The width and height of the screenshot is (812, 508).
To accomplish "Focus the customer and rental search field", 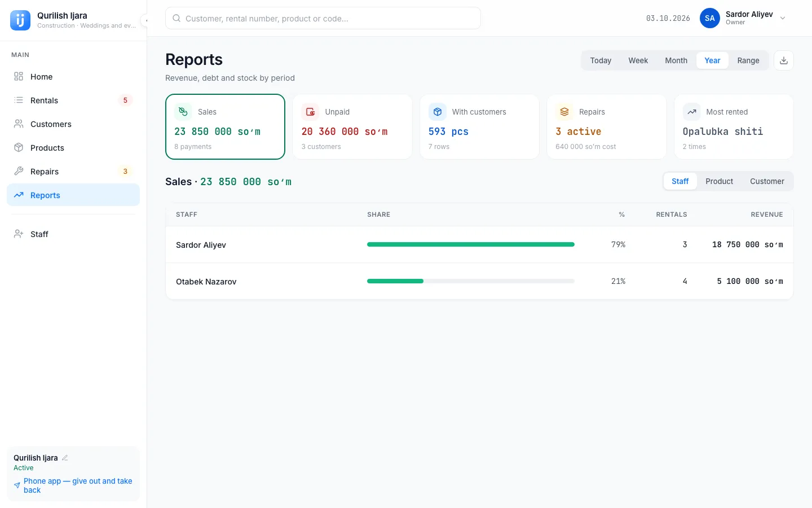I will pyautogui.click(x=323, y=18).
